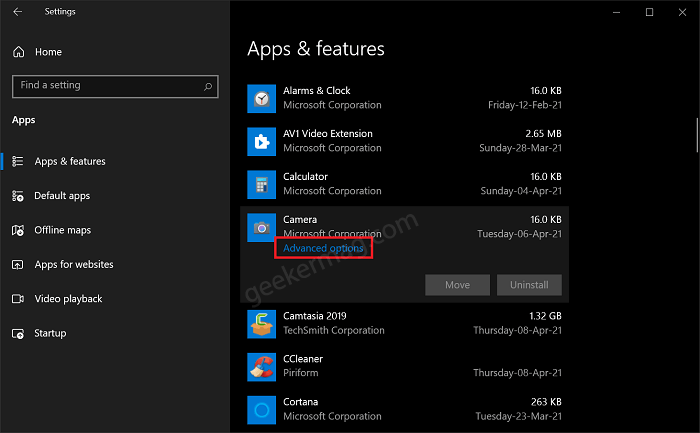Select AV1 Video Extension app name
The height and width of the screenshot is (433, 700).
(x=328, y=133)
